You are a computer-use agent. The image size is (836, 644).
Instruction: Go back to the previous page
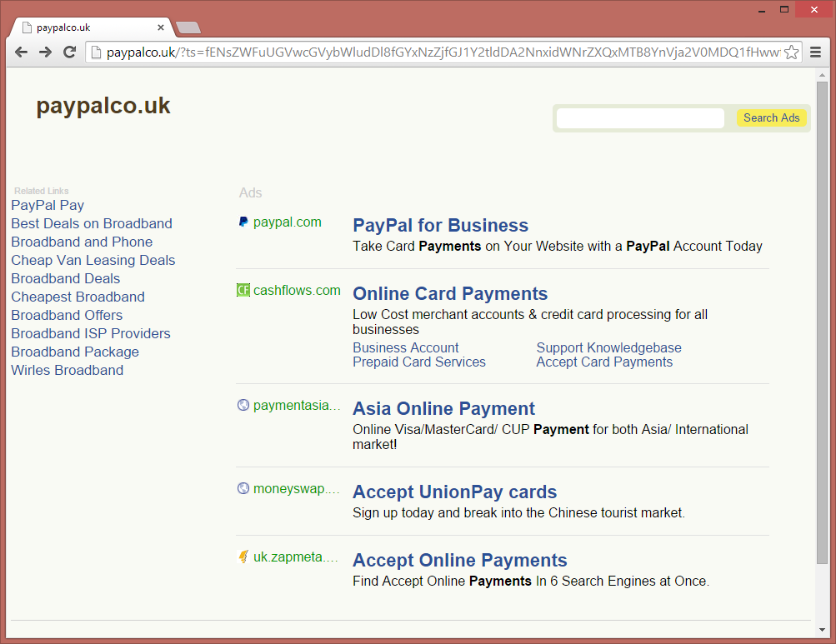point(22,52)
